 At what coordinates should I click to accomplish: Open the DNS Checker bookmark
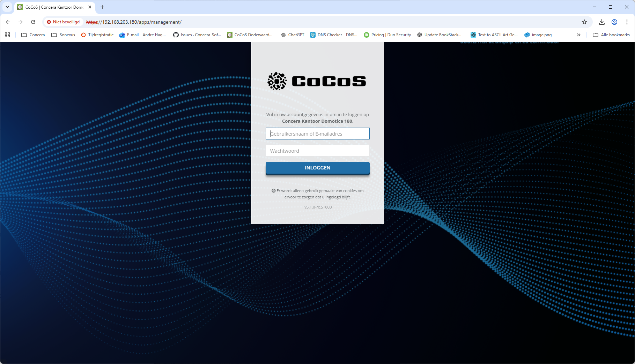pos(334,35)
